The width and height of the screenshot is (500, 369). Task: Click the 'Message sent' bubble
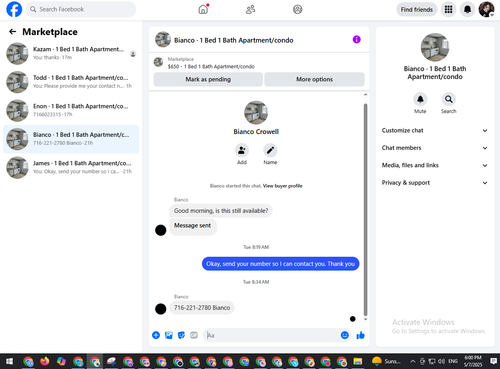193,226
